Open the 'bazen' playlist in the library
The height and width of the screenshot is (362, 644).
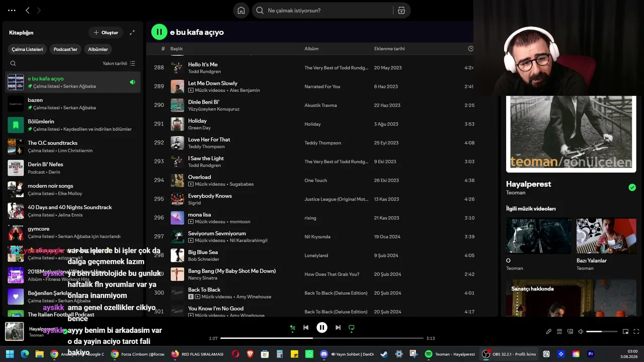coord(73,104)
